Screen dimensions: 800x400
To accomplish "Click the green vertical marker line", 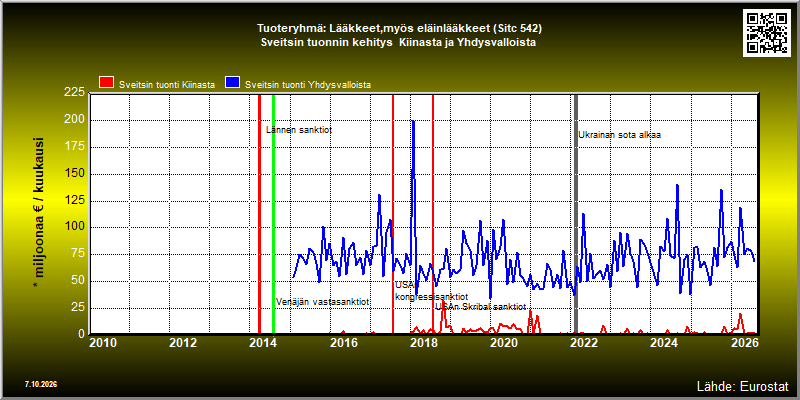I will [x=273, y=214].
